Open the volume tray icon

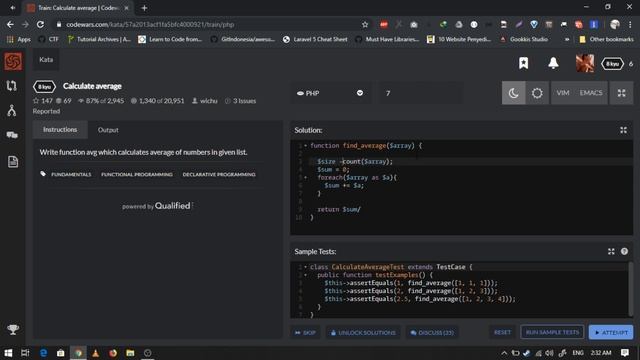(x=550, y=353)
